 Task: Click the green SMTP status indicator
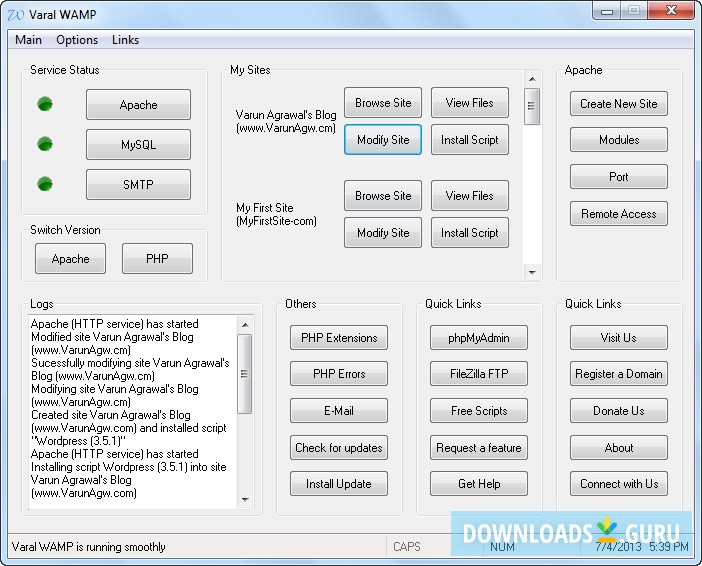point(45,184)
